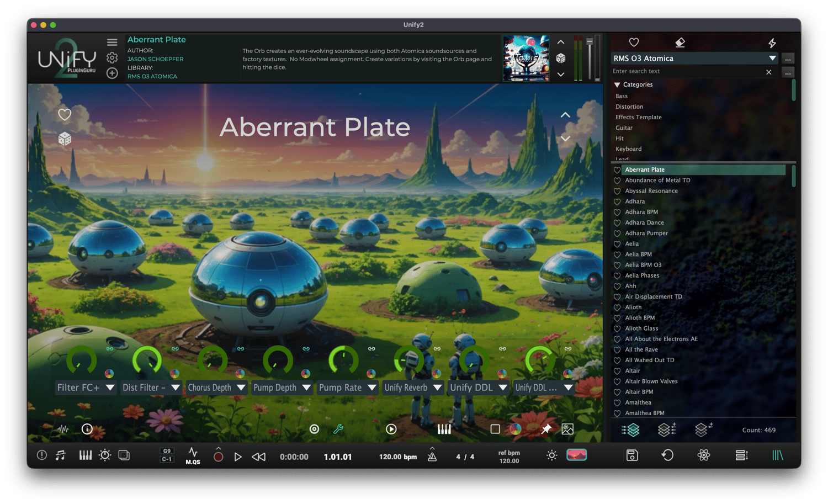Open settings with the gear icon in header

[112, 57]
